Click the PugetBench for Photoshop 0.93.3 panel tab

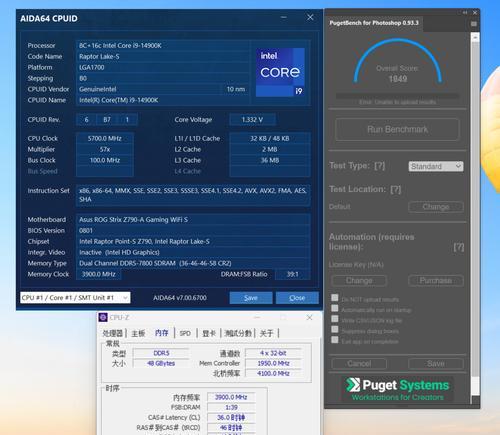click(x=374, y=23)
